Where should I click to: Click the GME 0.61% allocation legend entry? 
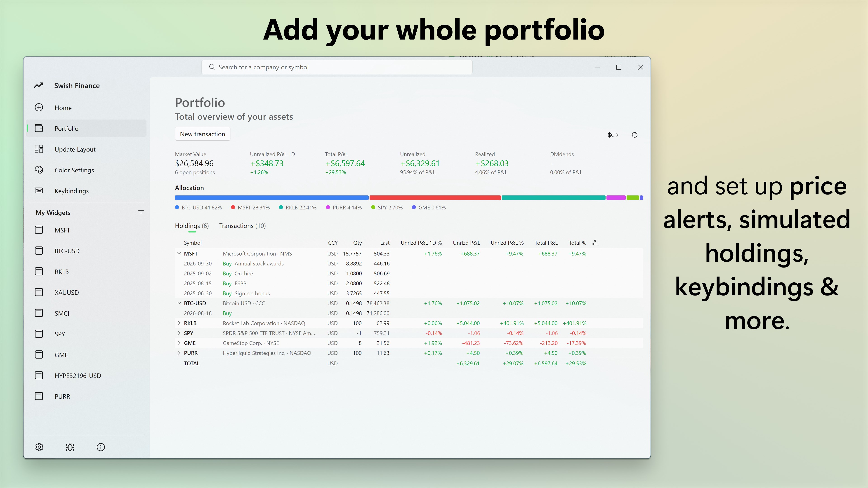click(x=429, y=207)
